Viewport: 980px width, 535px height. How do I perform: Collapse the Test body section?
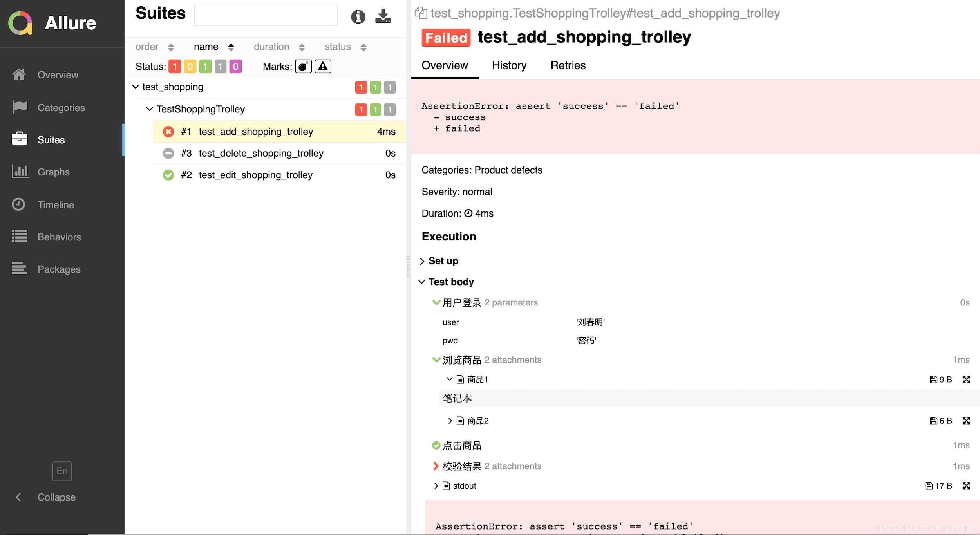pos(422,281)
